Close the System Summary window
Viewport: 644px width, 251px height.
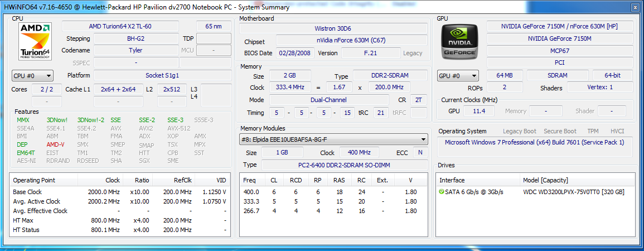pyautogui.click(x=635, y=7)
